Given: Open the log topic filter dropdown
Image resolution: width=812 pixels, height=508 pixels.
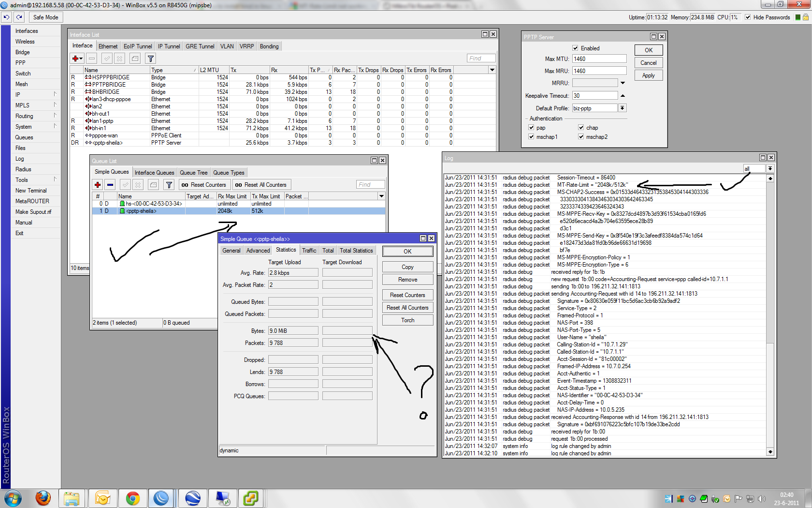Looking at the screenshot, I should point(770,168).
